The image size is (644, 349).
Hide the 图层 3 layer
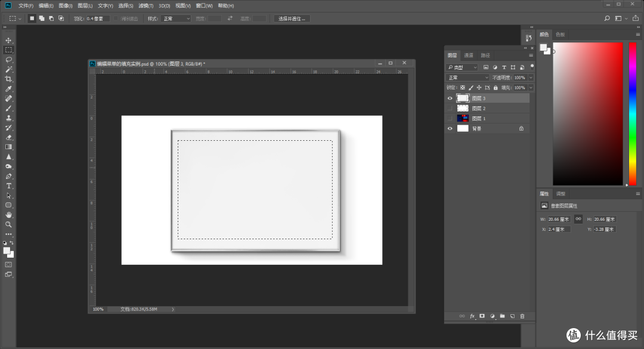pos(450,98)
